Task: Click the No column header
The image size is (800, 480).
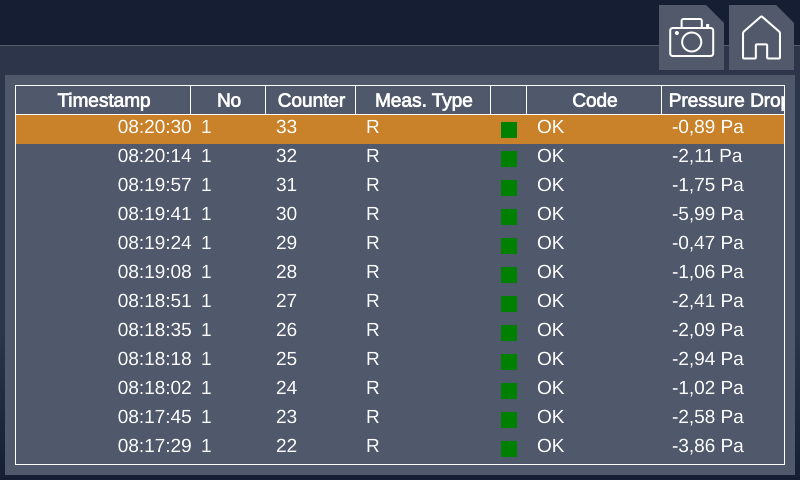Action: click(228, 100)
